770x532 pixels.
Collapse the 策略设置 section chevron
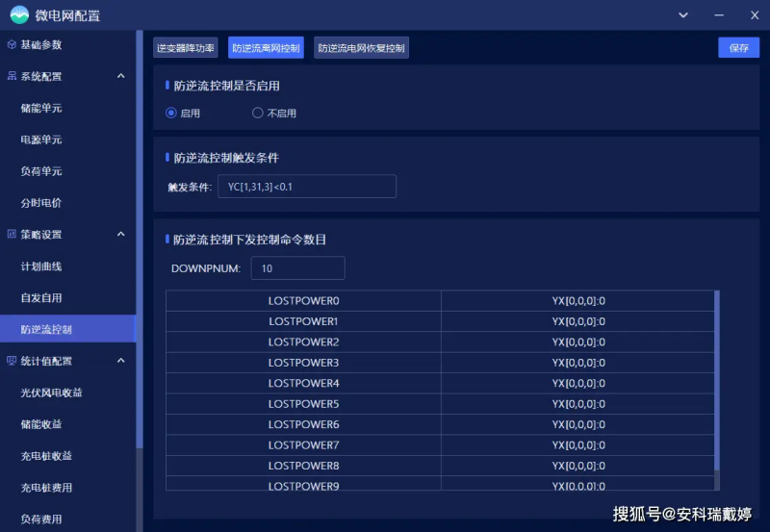(x=120, y=235)
